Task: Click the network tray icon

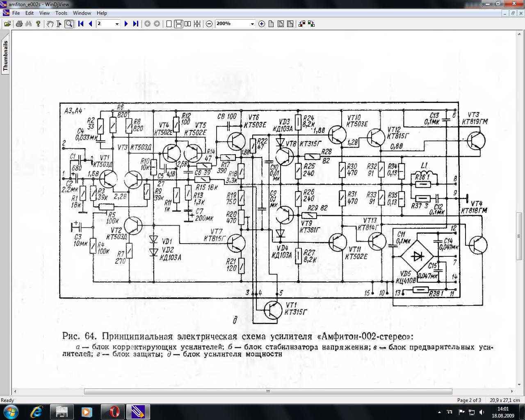Action: coord(471,412)
